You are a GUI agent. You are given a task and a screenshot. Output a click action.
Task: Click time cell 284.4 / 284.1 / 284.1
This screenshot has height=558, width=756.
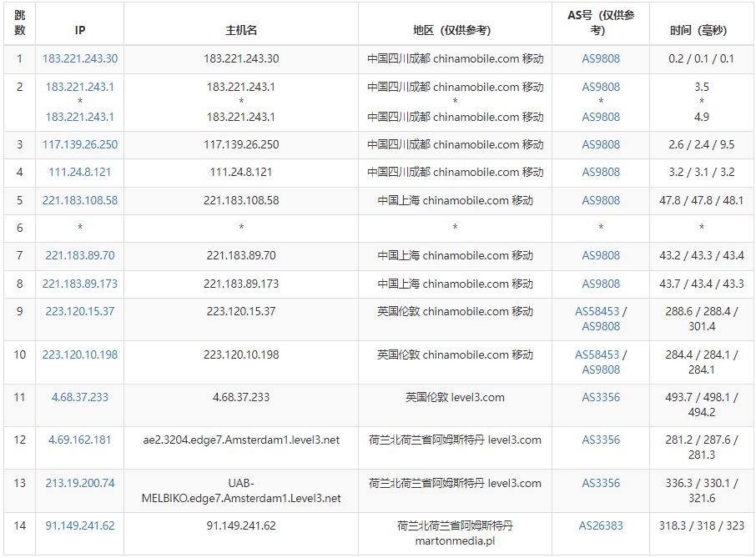(x=702, y=362)
